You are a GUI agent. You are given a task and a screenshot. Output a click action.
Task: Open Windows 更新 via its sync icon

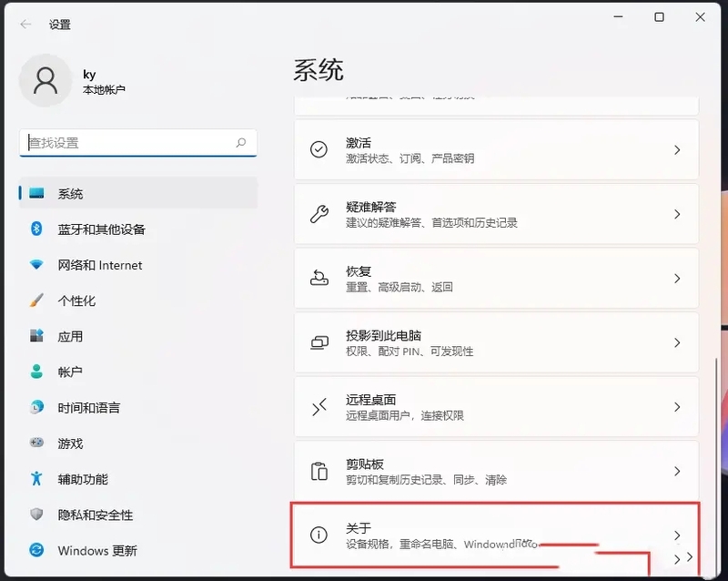click(35, 551)
